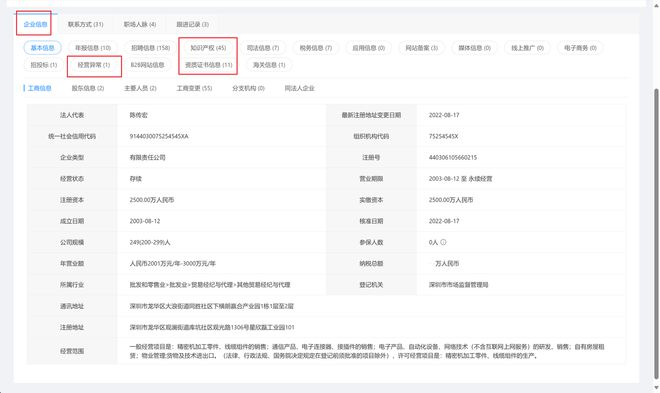The image size is (660, 393).
Task: Click the page's vertical scrollbar thumb
Action: [656, 234]
